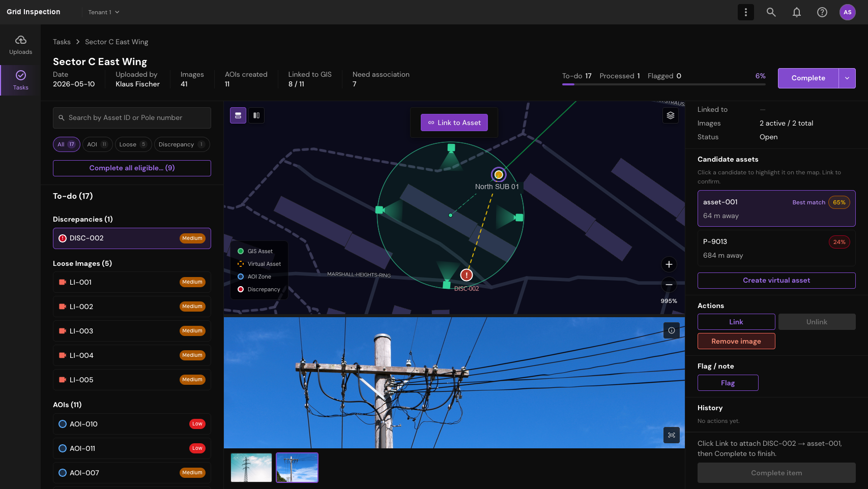
Task: Click the Remove image button
Action: (736, 341)
